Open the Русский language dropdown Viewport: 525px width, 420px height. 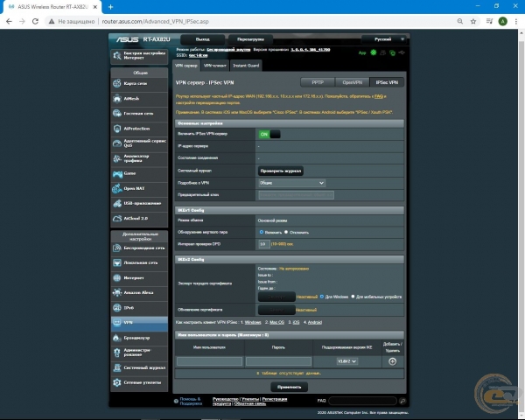(x=384, y=39)
